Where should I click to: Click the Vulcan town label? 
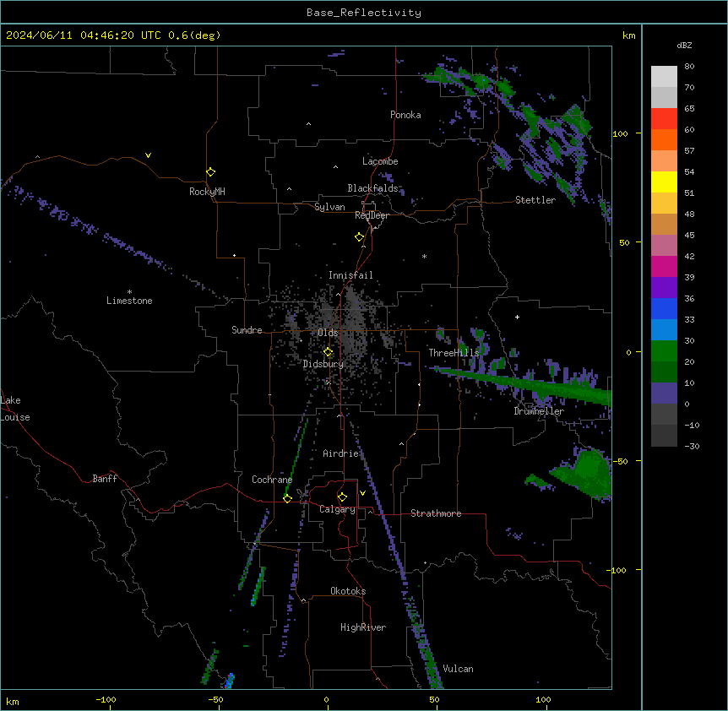point(458,669)
